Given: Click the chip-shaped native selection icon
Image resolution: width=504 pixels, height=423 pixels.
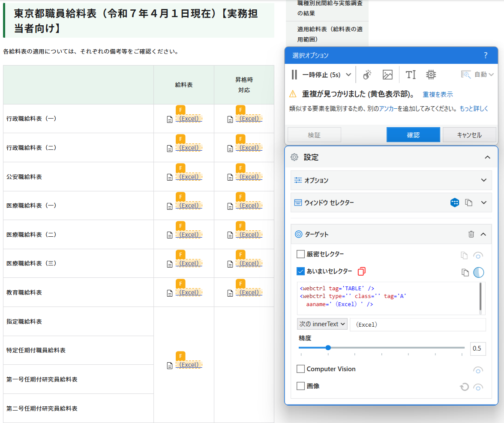Looking at the screenshot, I should pyautogui.click(x=431, y=75).
